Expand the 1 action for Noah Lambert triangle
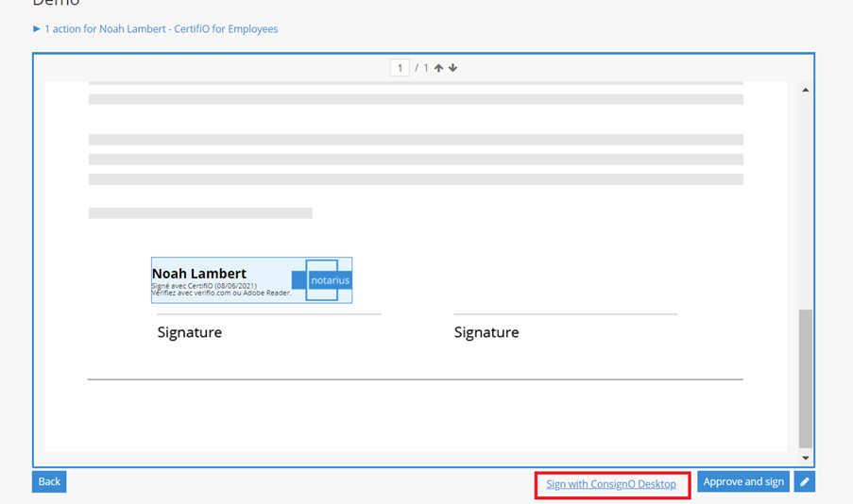The height and width of the screenshot is (504, 853). coord(37,29)
